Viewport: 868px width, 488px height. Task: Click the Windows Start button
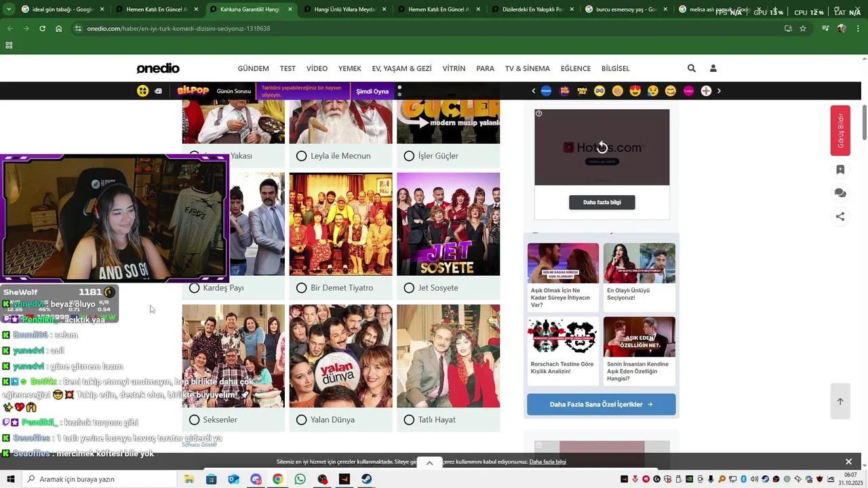[10, 479]
